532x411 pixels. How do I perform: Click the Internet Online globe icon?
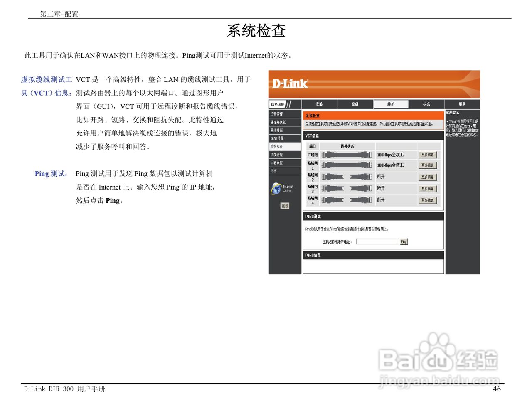(276, 189)
